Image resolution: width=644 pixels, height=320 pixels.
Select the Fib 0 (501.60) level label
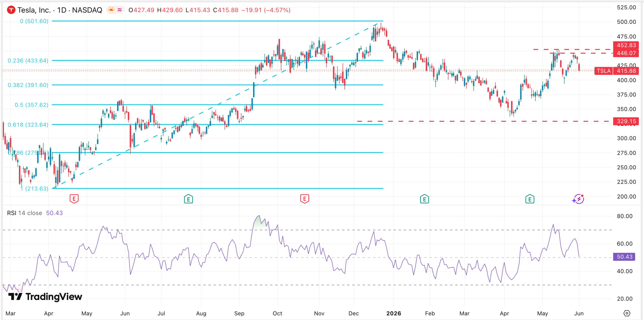[x=34, y=21]
